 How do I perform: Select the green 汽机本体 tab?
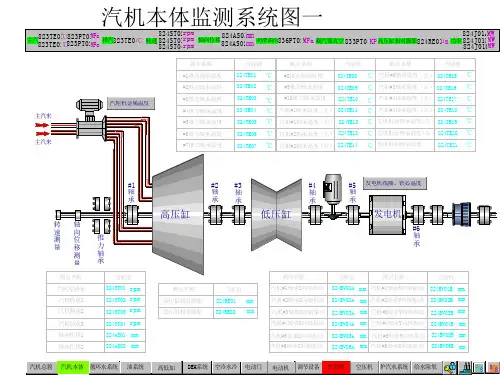[72, 367]
